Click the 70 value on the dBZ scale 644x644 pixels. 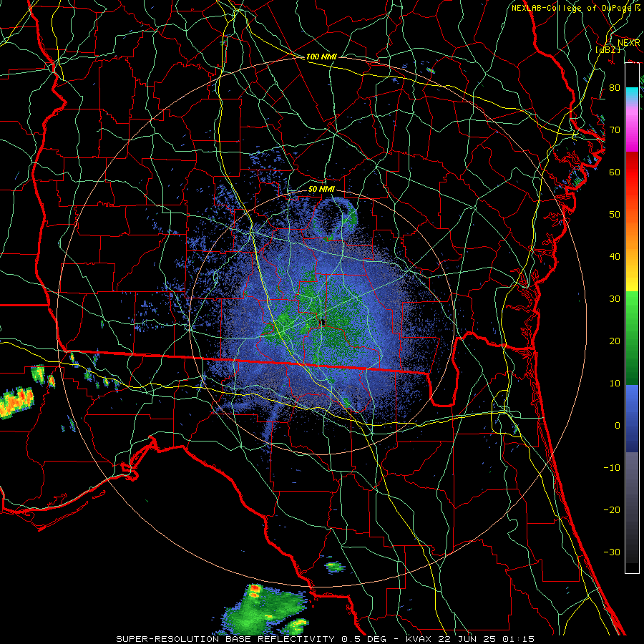[x=615, y=130]
